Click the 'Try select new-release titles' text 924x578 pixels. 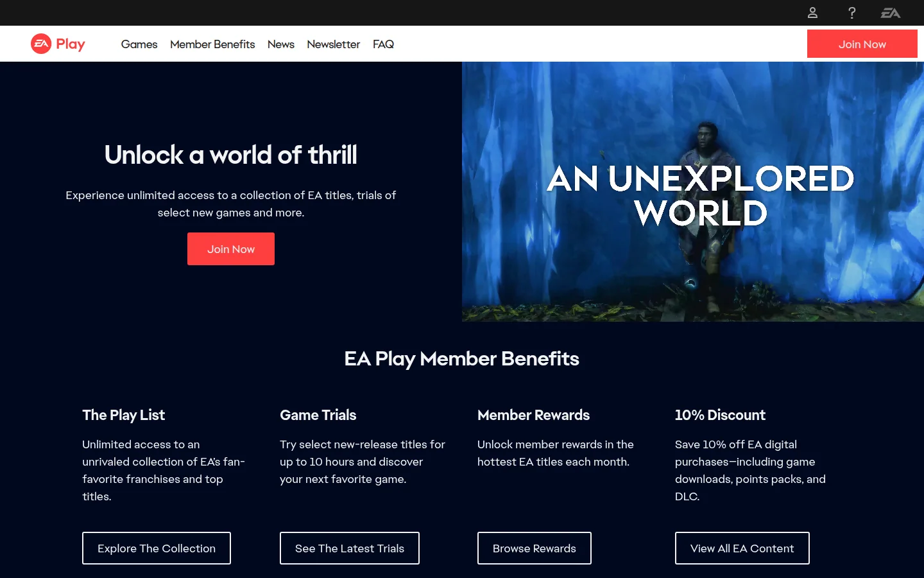coord(363,462)
